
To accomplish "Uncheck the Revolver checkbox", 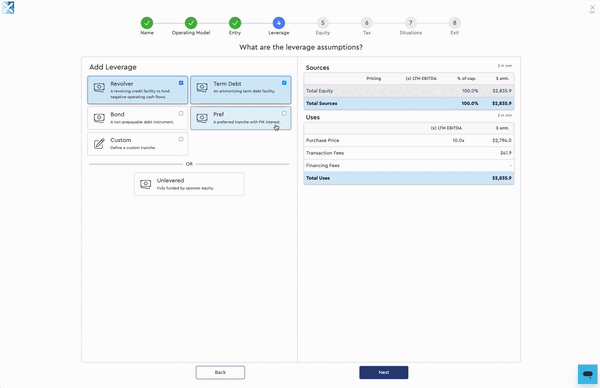I will tap(181, 83).
